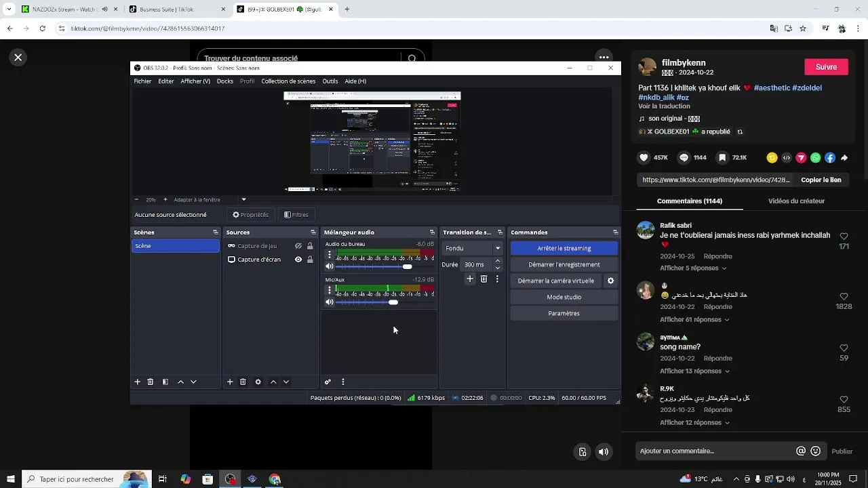Toggle TikTok video sound button
This screenshot has height=488, width=868.
(x=604, y=452)
